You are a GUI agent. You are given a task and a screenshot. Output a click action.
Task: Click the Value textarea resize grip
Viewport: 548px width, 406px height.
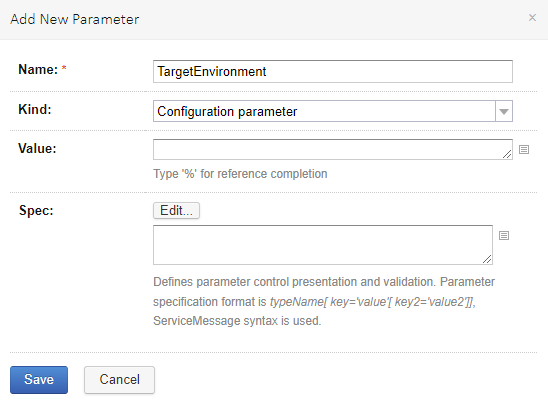[x=507, y=154]
